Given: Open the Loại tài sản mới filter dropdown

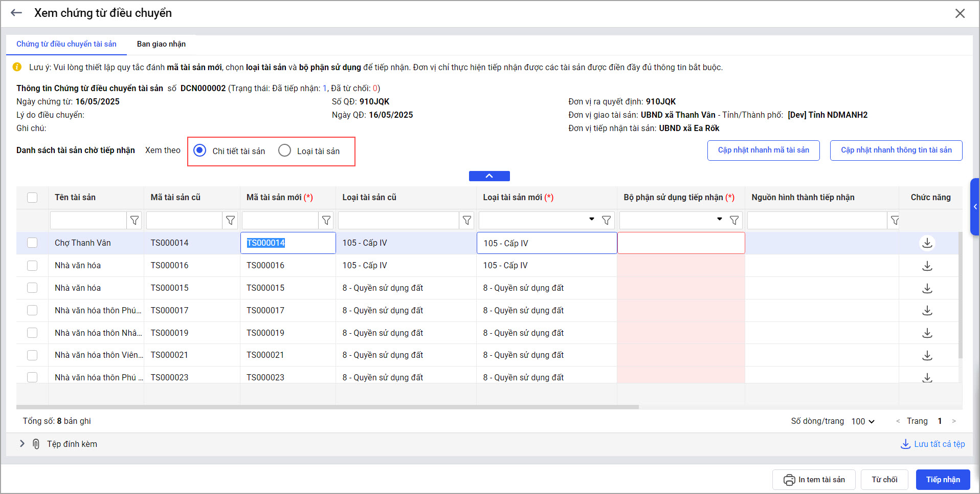Looking at the screenshot, I should 591,220.
